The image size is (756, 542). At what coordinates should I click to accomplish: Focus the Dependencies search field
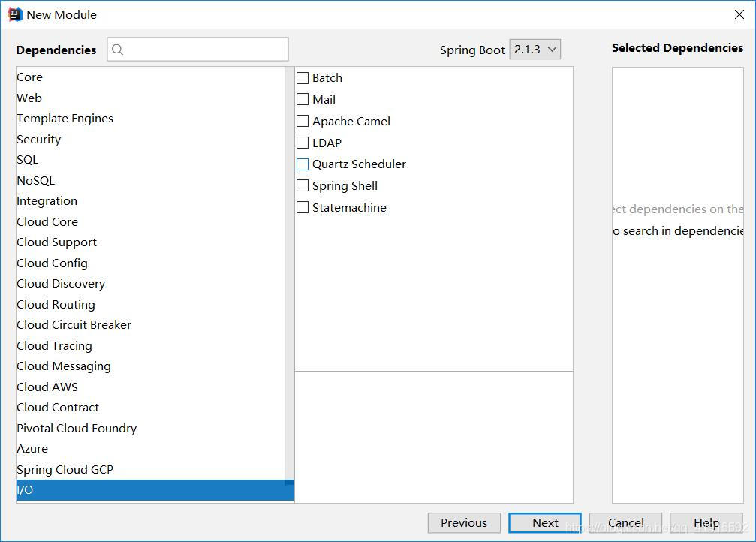[x=197, y=50]
